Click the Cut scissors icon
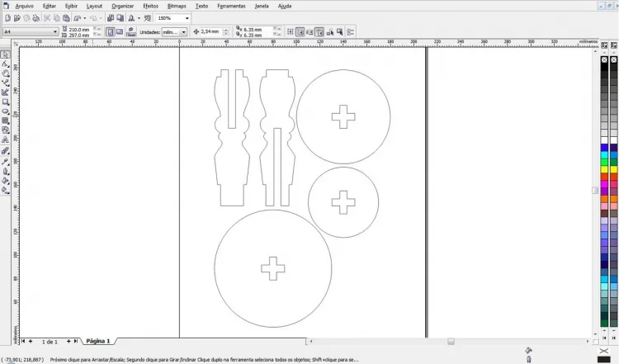Screen dimensions: 619x364 coord(47,18)
